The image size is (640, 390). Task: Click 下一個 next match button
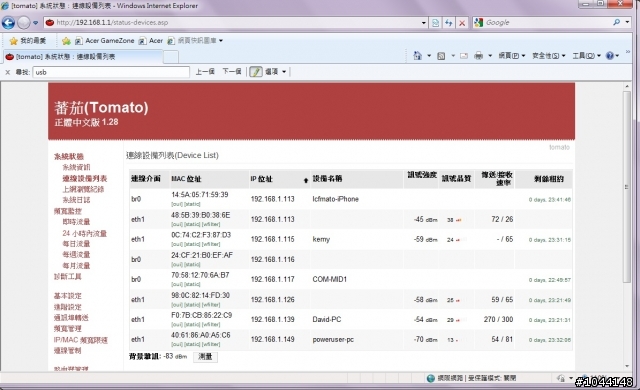pos(231,72)
